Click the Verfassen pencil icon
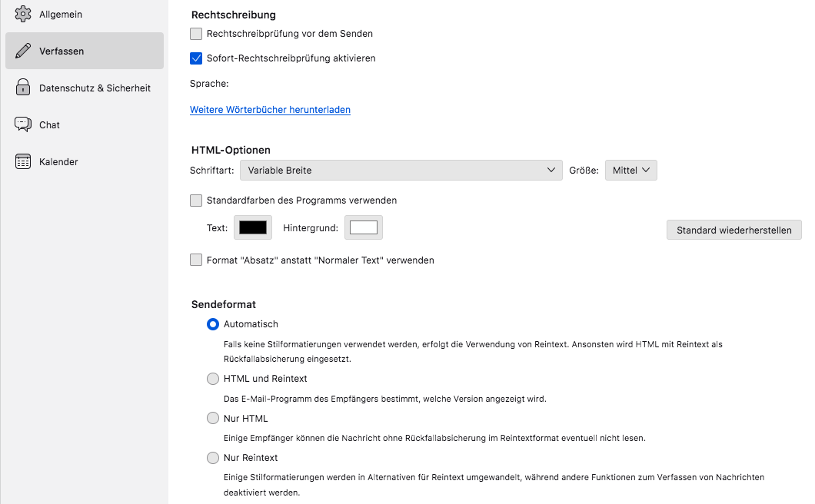This screenshot has height=504, width=815. (23, 51)
